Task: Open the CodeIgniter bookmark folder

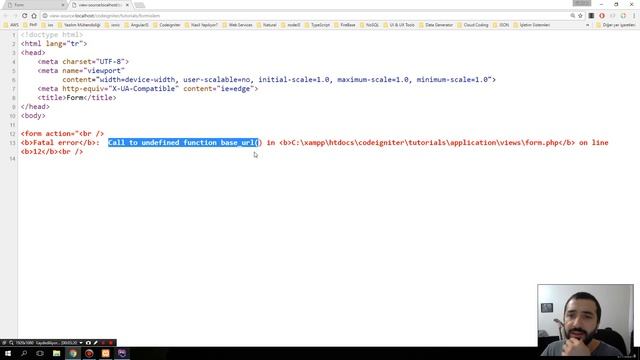Action: (167, 25)
